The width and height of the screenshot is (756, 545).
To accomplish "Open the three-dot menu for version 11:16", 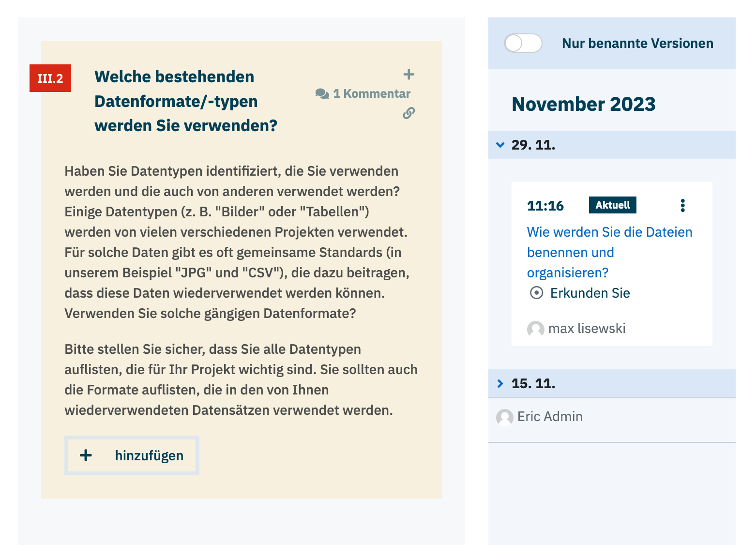I will pos(682,206).
